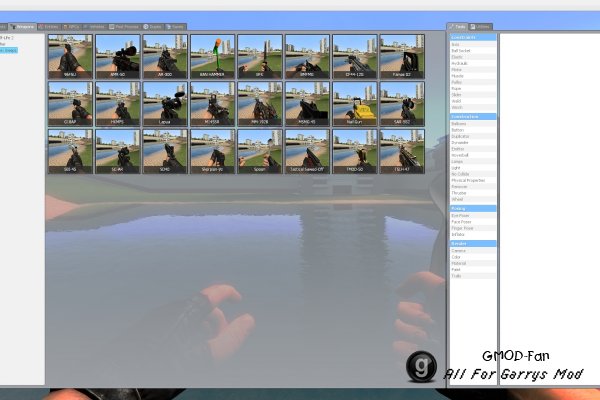Select the Physical Properties tool

coord(473,180)
